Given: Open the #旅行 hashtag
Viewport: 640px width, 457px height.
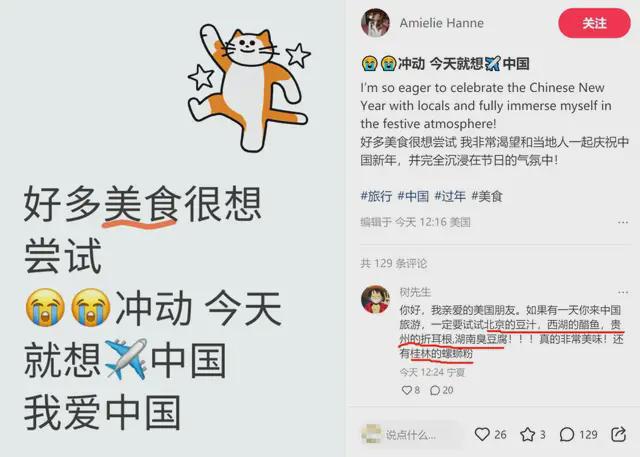Looking at the screenshot, I should pos(376,196).
